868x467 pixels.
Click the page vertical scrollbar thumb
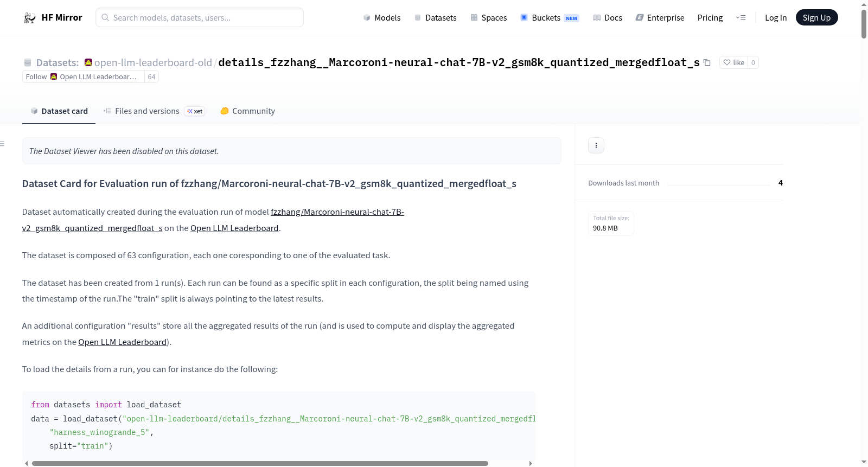click(x=864, y=24)
